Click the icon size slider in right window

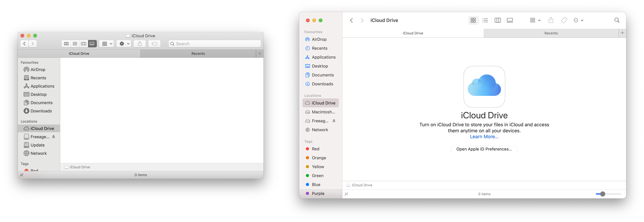point(608,194)
